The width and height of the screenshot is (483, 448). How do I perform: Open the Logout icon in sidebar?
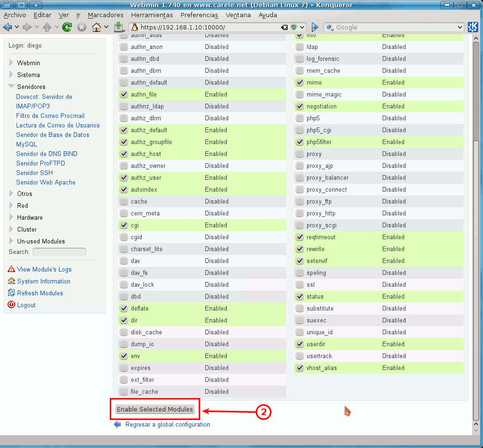11,305
